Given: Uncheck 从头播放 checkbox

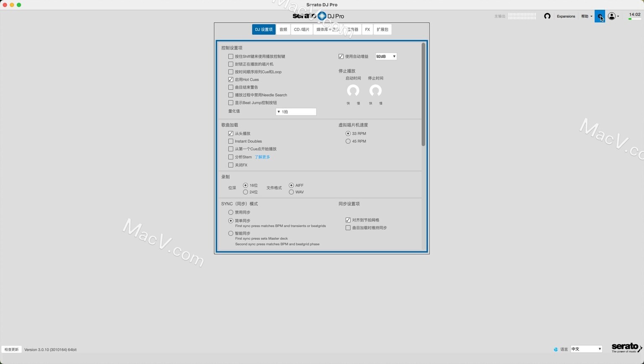Looking at the screenshot, I should point(231,133).
